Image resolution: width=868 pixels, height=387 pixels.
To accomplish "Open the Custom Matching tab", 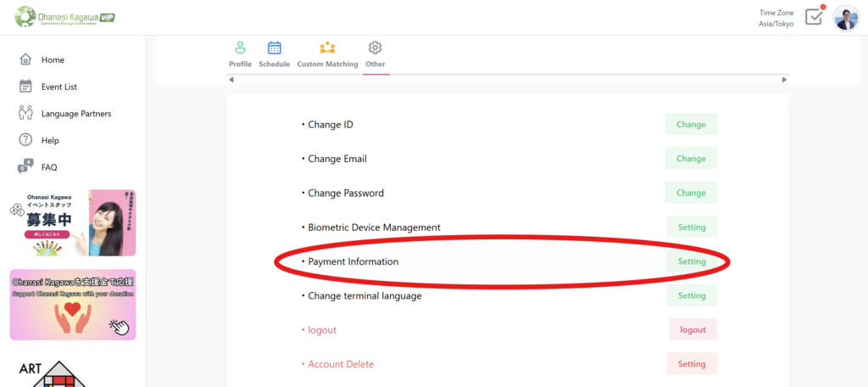I will click(x=327, y=54).
